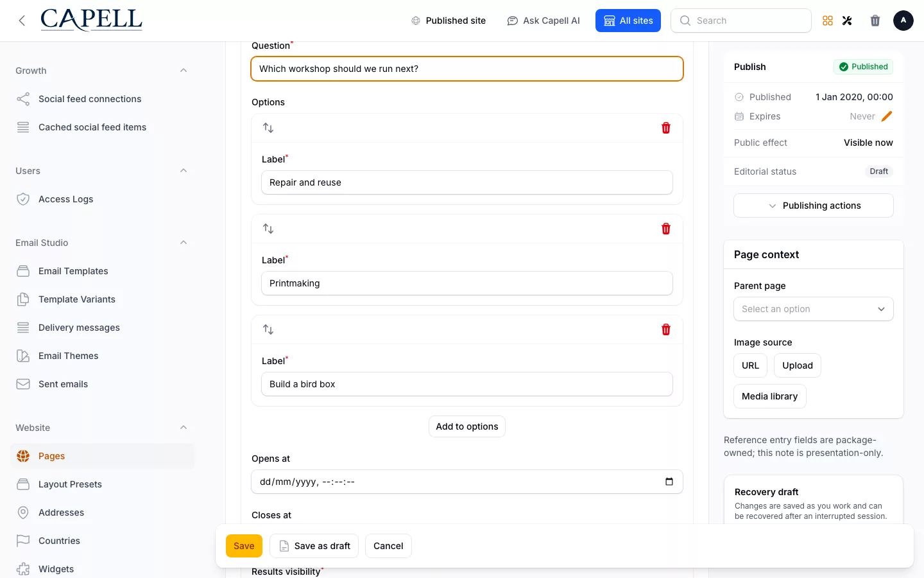Open Sent emails

[103, 384]
